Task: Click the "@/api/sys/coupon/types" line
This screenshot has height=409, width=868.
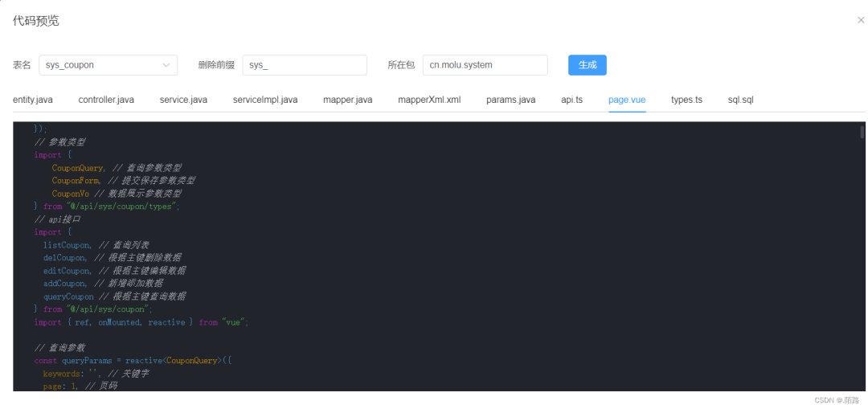Action: [x=108, y=207]
